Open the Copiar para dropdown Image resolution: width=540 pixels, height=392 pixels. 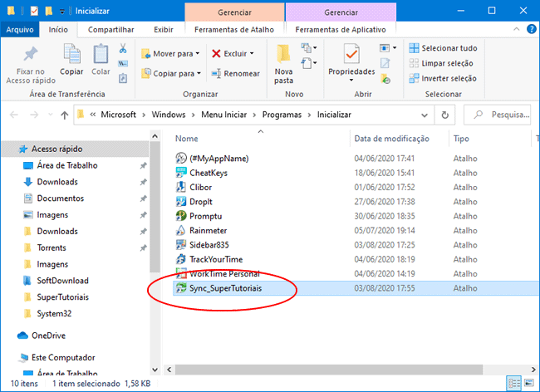(173, 73)
